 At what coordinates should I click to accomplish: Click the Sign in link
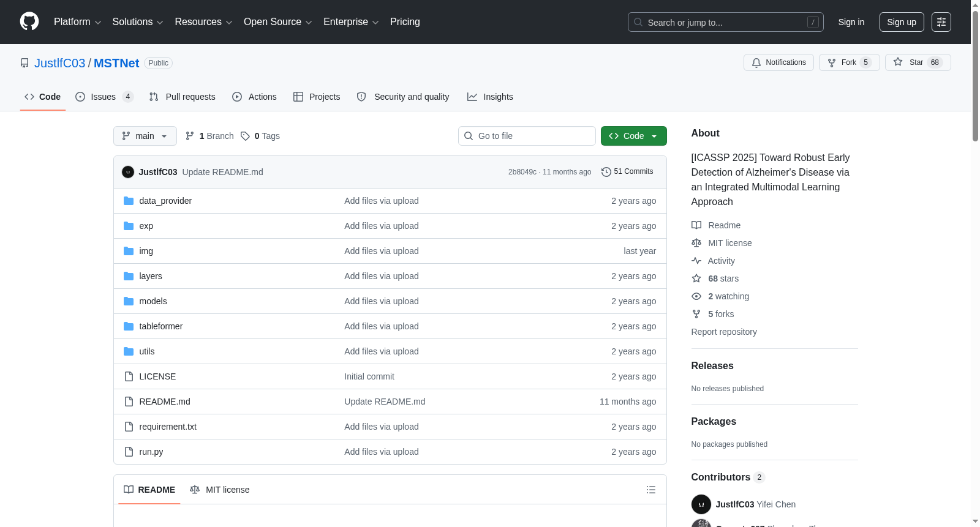[851, 22]
